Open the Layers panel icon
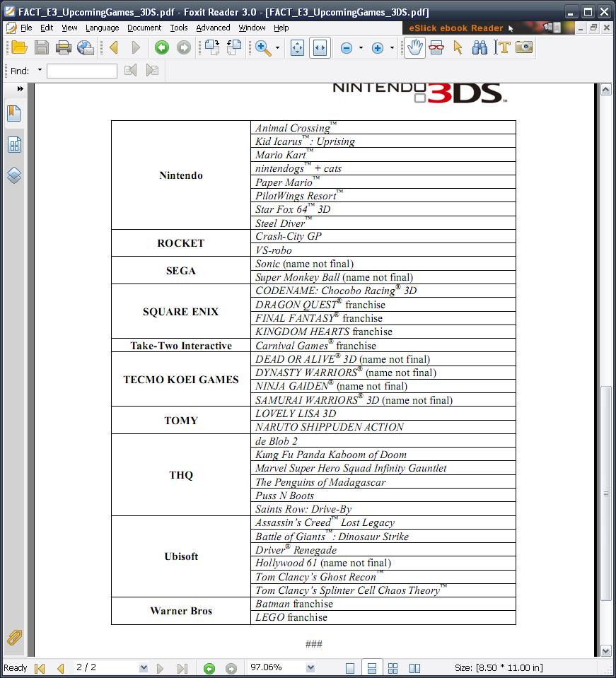 pyautogui.click(x=14, y=175)
